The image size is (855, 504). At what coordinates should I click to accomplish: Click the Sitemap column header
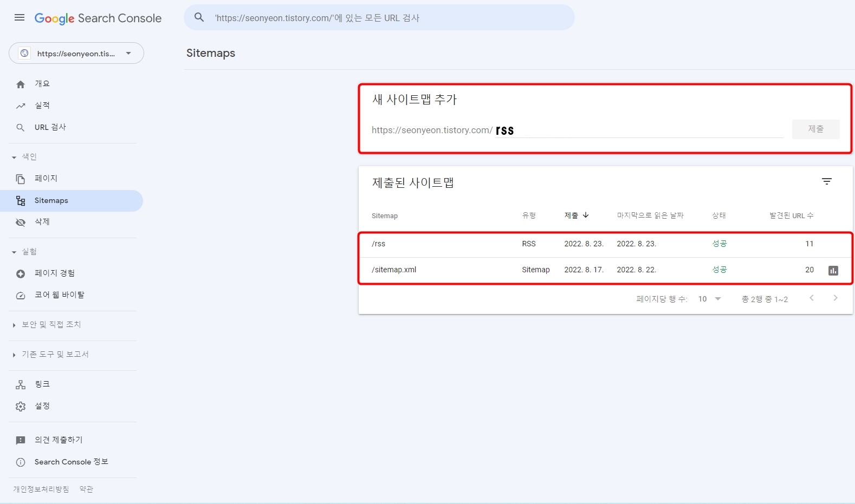[385, 216]
